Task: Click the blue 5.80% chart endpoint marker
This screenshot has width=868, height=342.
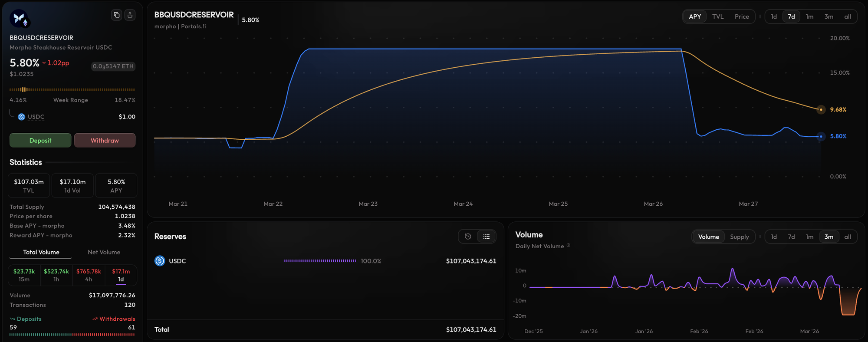Action: click(x=821, y=136)
